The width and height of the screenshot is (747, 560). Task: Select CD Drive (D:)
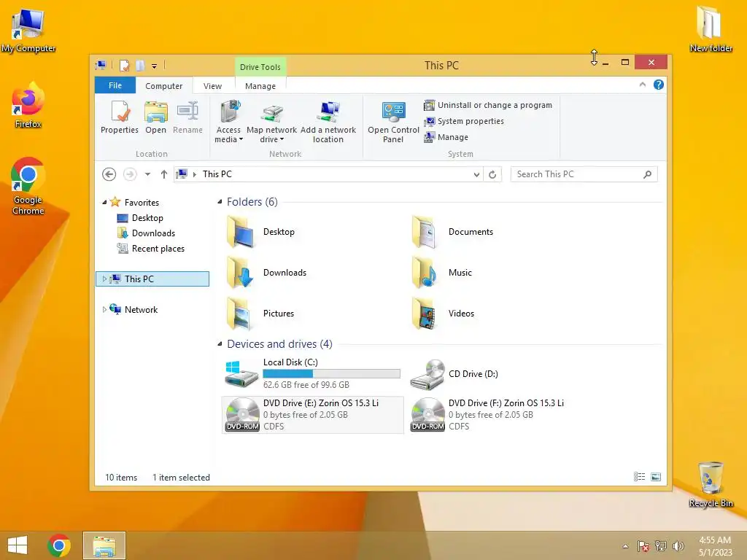pyautogui.click(x=454, y=374)
